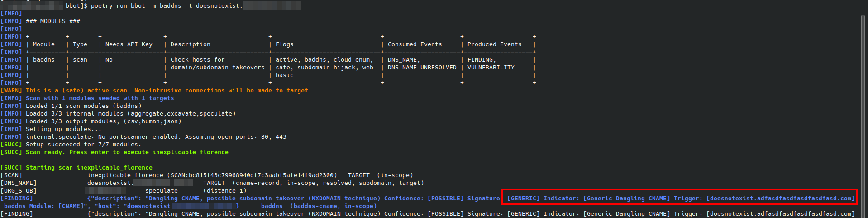Click the 'Flags' column header
This screenshot has height=218, width=868.
[x=284, y=44]
